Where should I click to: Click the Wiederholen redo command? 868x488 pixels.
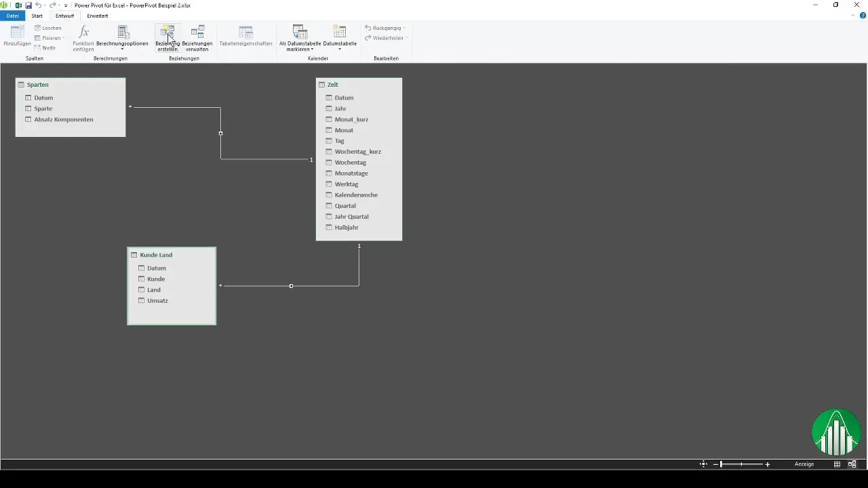click(385, 38)
